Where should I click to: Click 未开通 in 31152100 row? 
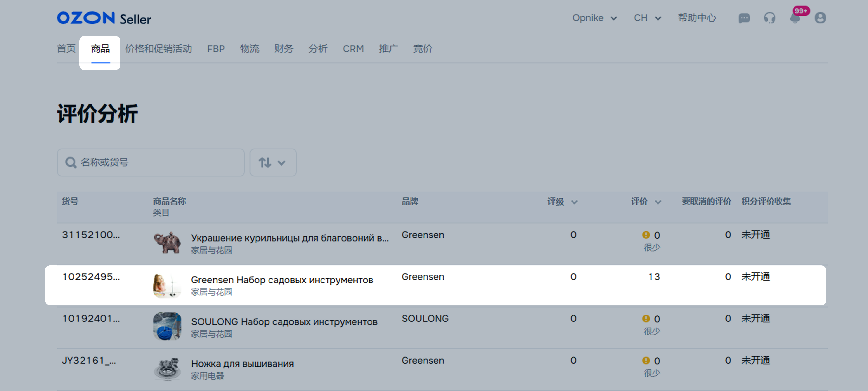pyautogui.click(x=755, y=235)
